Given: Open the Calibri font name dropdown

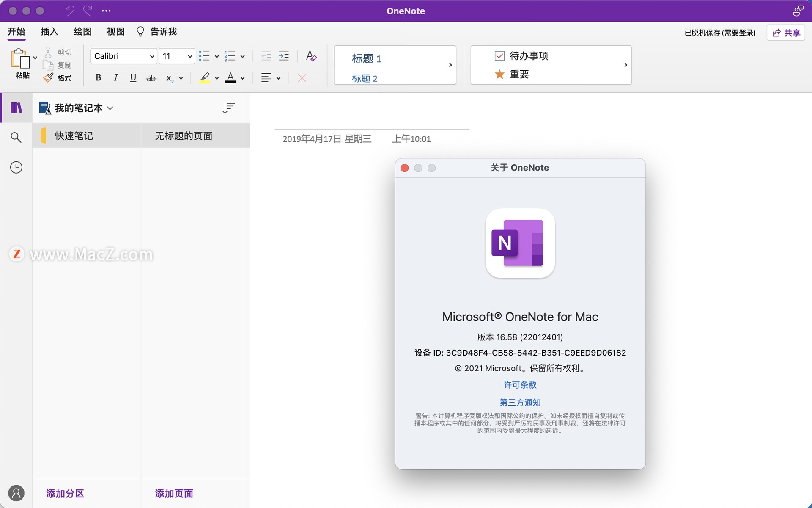Looking at the screenshot, I should (123, 56).
